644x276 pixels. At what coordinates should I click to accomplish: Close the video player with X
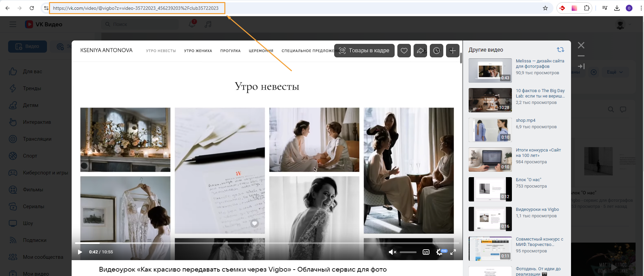pyautogui.click(x=581, y=45)
